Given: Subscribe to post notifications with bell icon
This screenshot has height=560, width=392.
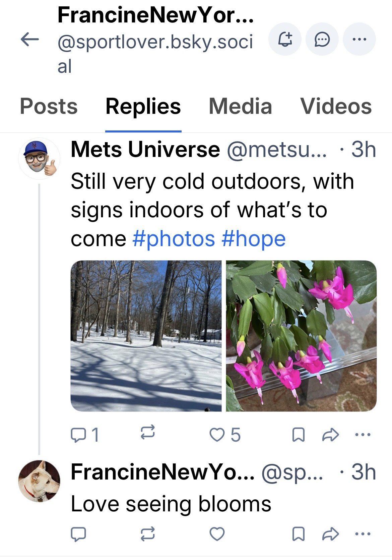Looking at the screenshot, I should (285, 39).
